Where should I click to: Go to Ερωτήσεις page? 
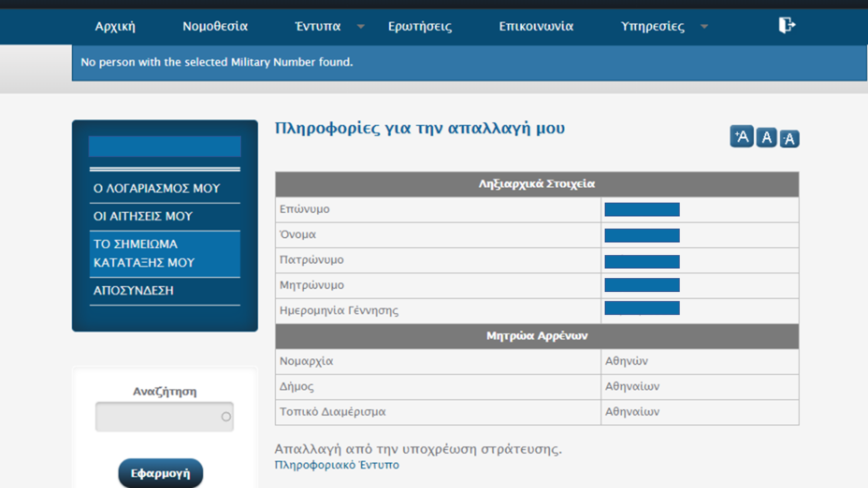pos(420,26)
